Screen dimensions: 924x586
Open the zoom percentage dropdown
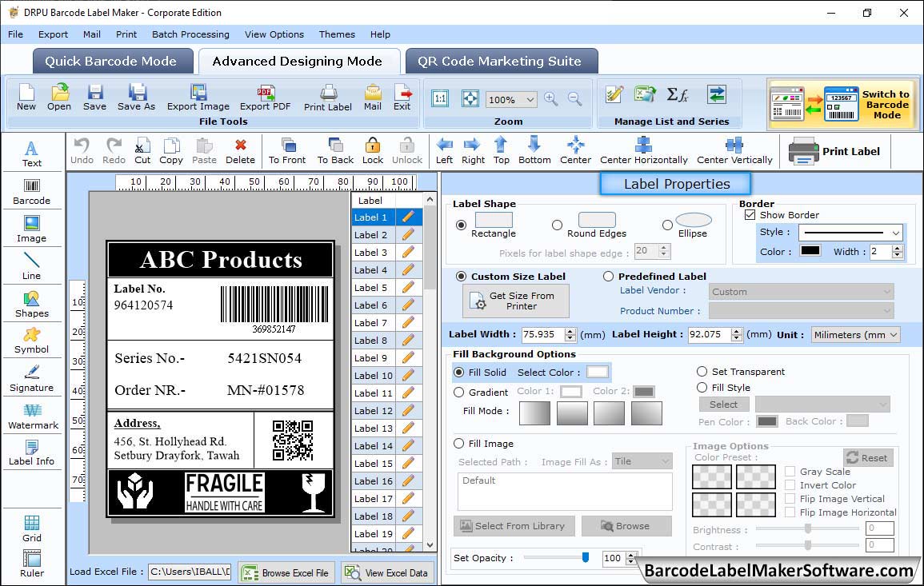pos(530,99)
